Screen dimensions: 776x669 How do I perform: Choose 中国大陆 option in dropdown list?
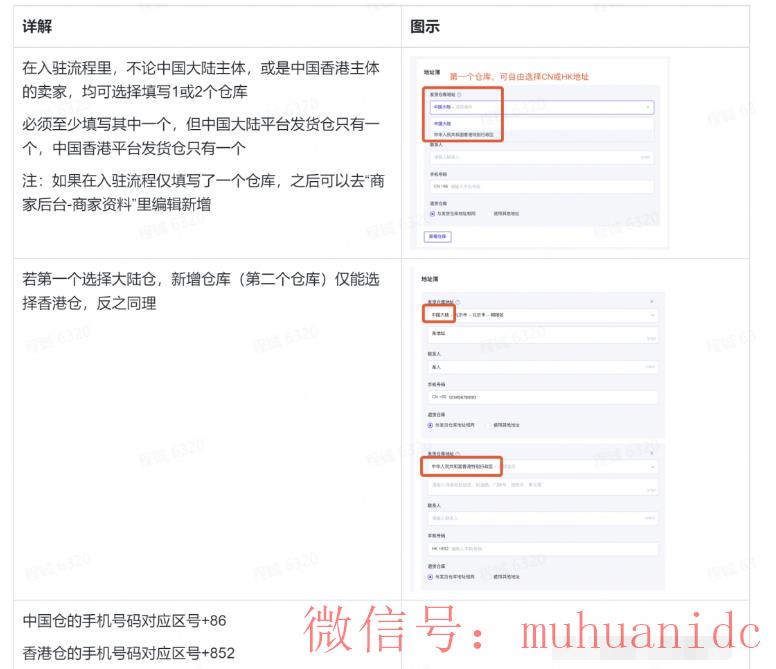[x=442, y=123]
